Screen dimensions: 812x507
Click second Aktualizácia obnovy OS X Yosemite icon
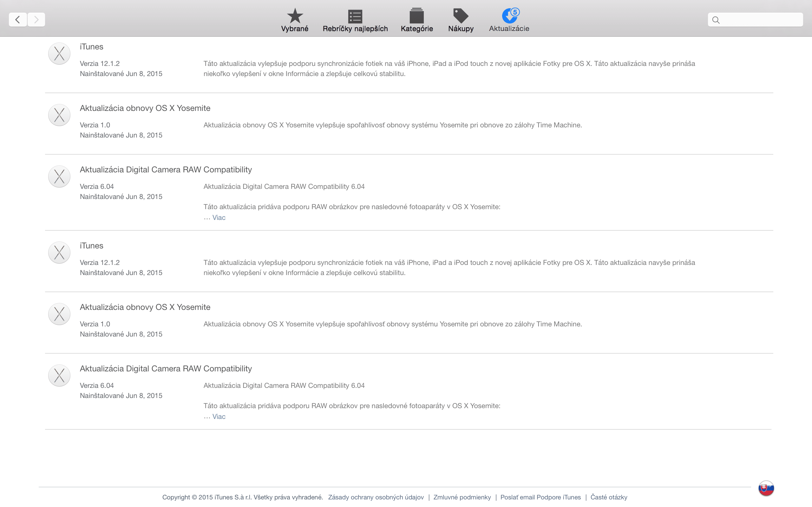point(59,314)
